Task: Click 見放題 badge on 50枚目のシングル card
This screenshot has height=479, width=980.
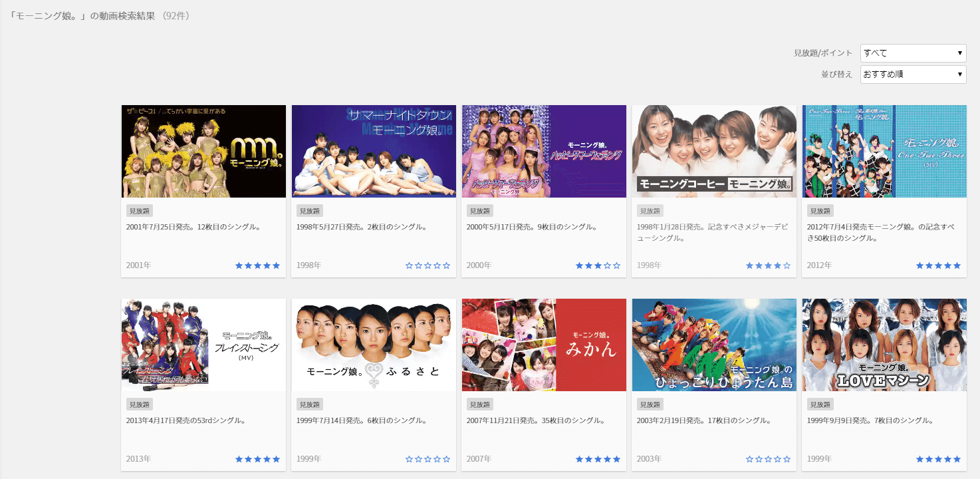Action: 820,211
